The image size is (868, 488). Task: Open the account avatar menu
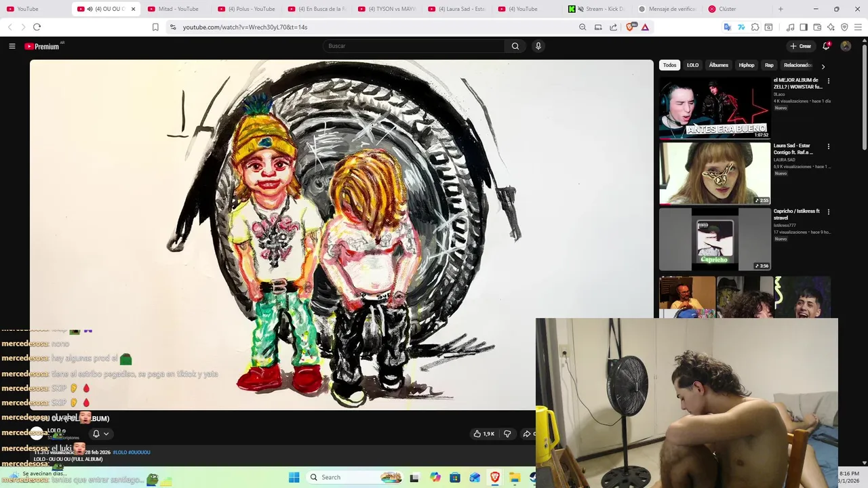tap(846, 46)
